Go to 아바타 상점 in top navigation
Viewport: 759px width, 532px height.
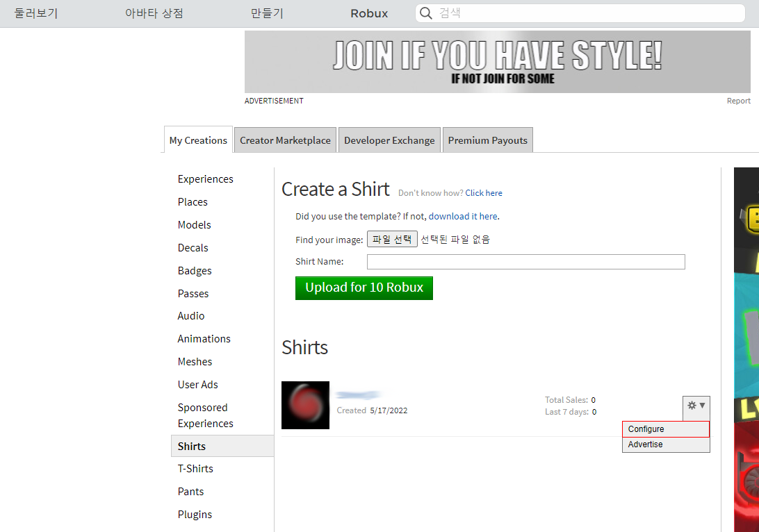point(154,13)
